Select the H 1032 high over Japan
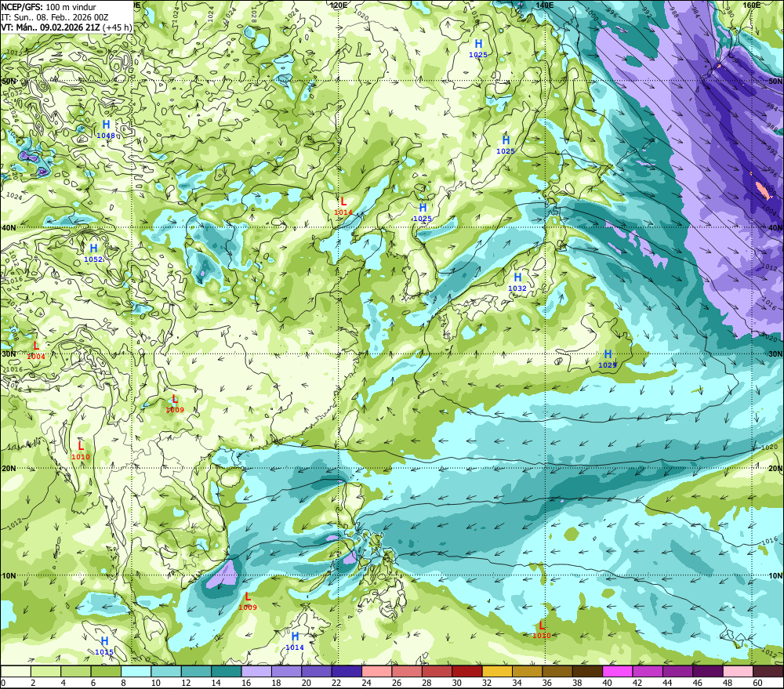The image size is (784, 689). click(517, 281)
